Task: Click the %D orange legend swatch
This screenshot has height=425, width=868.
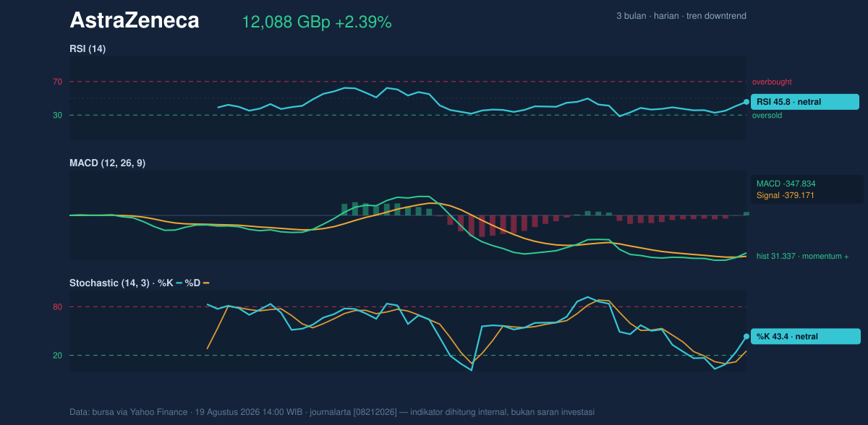Action: click(206, 283)
